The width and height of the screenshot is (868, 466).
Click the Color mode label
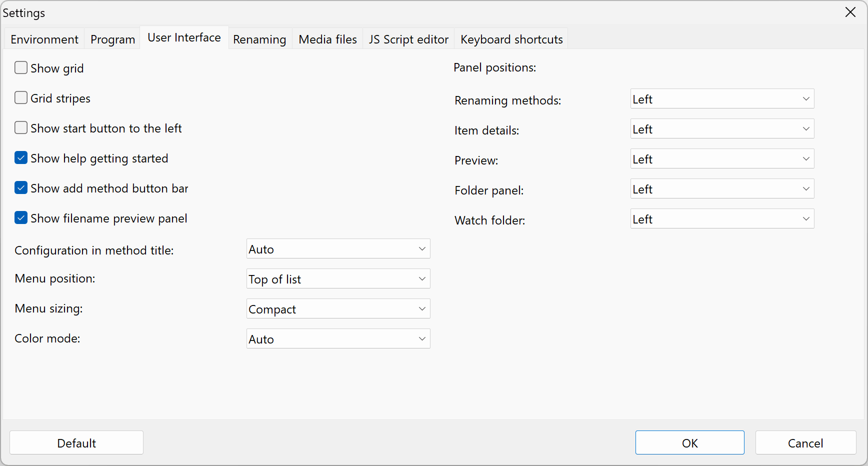47,338
